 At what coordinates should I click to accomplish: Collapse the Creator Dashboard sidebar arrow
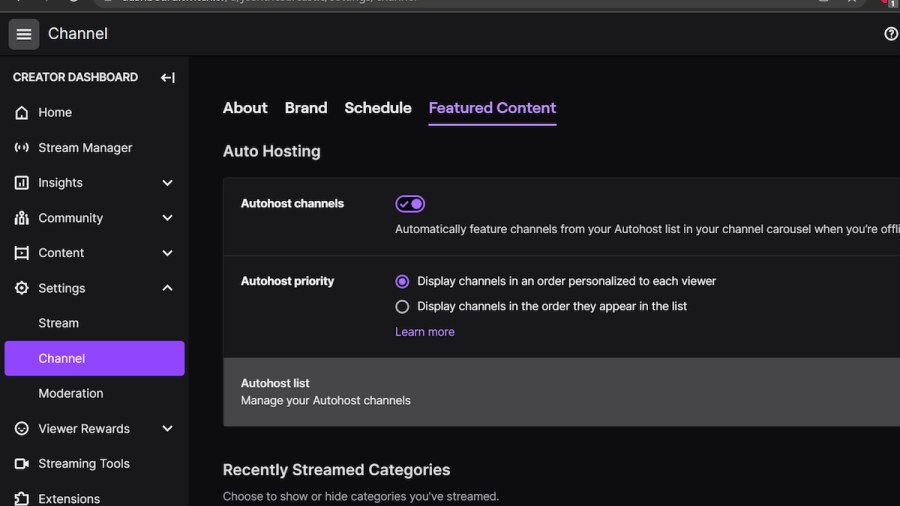coord(168,77)
